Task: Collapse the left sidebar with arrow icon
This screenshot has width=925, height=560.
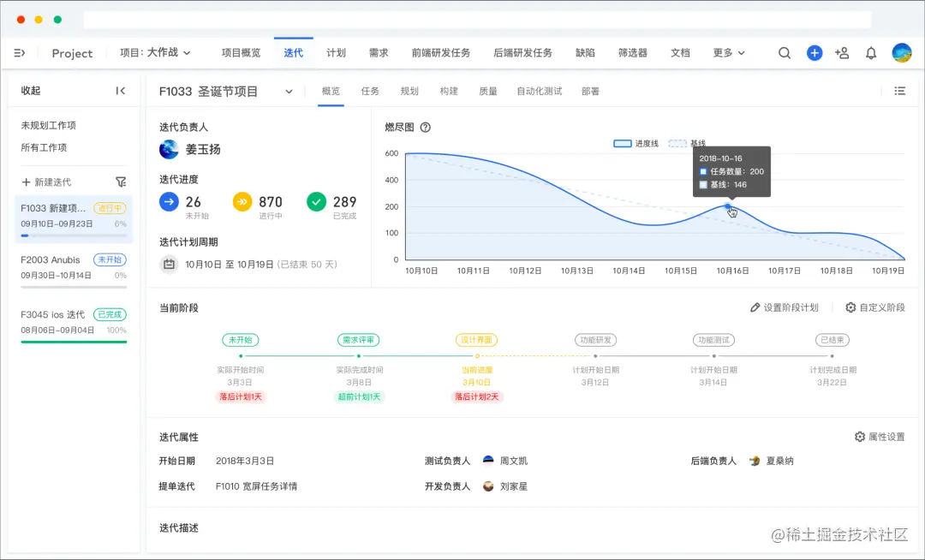Action: point(121,91)
